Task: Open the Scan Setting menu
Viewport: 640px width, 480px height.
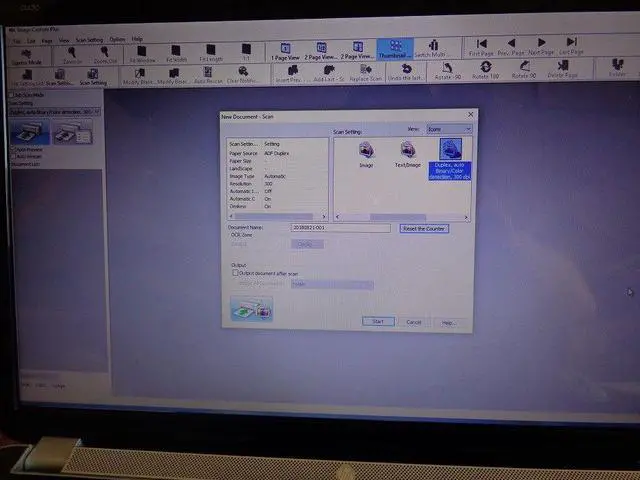Action: coord(89,40)
